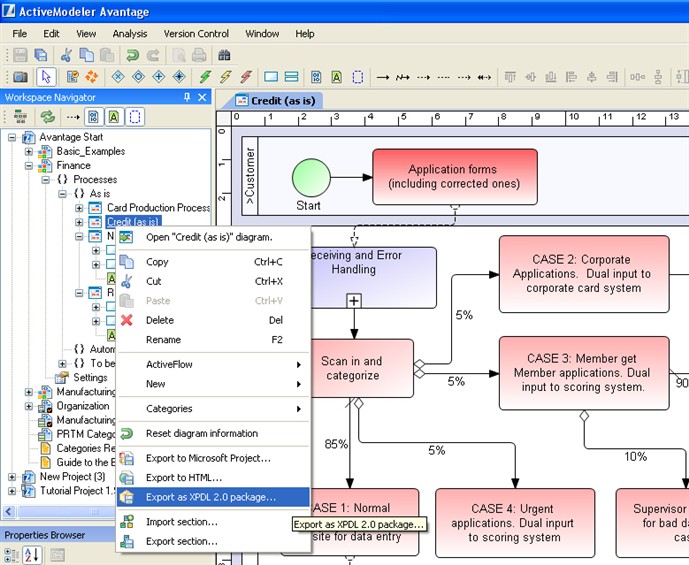The width and height of the screenshot is (689, 565).
Task: Click the Redo arrow icon
Action: 153,55
